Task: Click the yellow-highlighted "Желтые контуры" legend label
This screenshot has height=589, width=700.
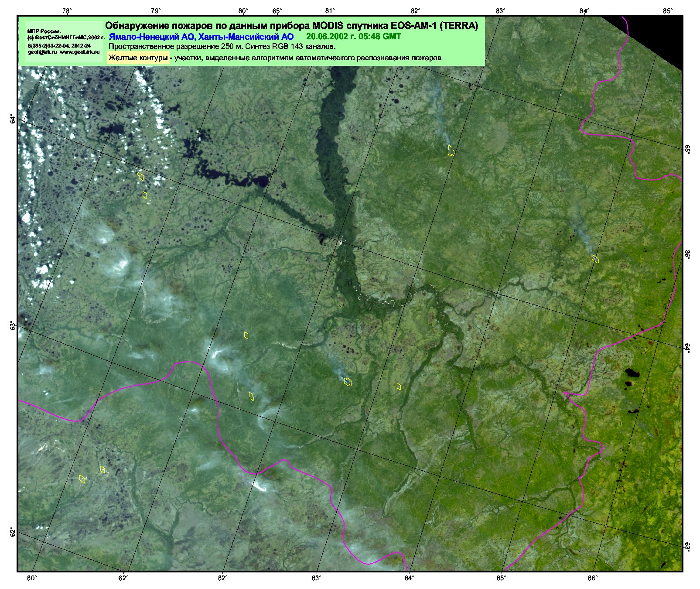Action: click(x=138, y=58)
